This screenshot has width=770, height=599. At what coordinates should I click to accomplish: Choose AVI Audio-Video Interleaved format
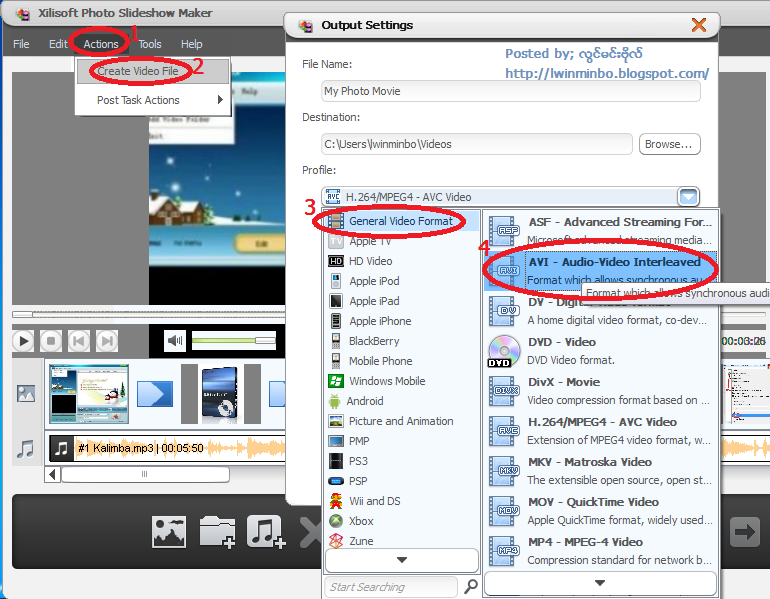pyautogui.click(x=600, y=271)
